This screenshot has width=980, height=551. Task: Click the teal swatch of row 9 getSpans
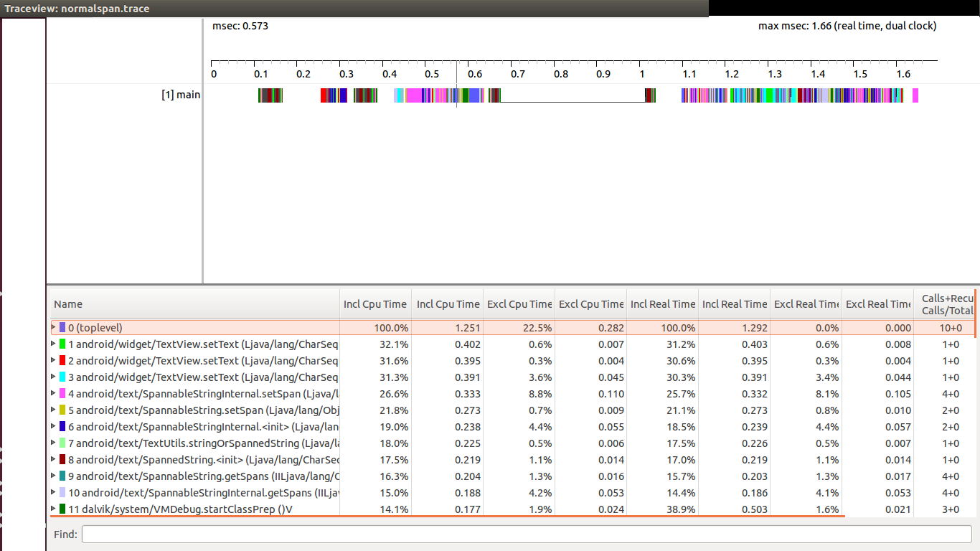point(62,476)
